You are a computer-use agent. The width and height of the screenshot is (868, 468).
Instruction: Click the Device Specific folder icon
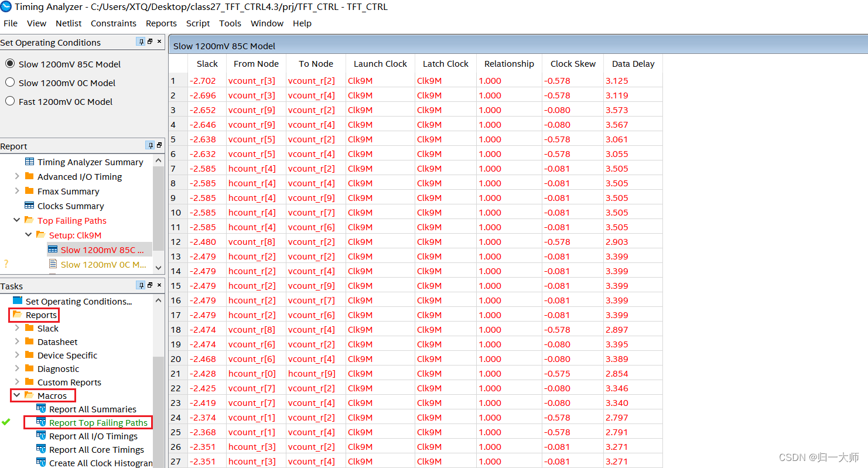coord(29,354)
